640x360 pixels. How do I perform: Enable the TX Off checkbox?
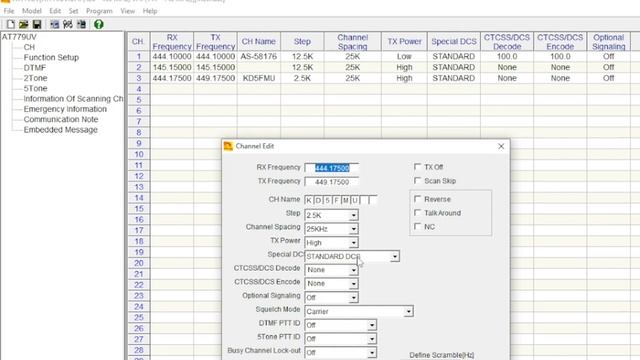(417, 167)
